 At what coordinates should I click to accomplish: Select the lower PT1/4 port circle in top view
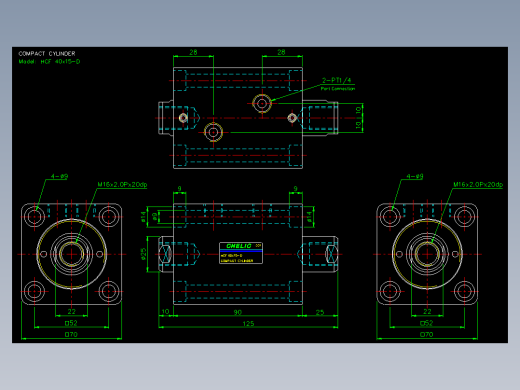point(213,132)
